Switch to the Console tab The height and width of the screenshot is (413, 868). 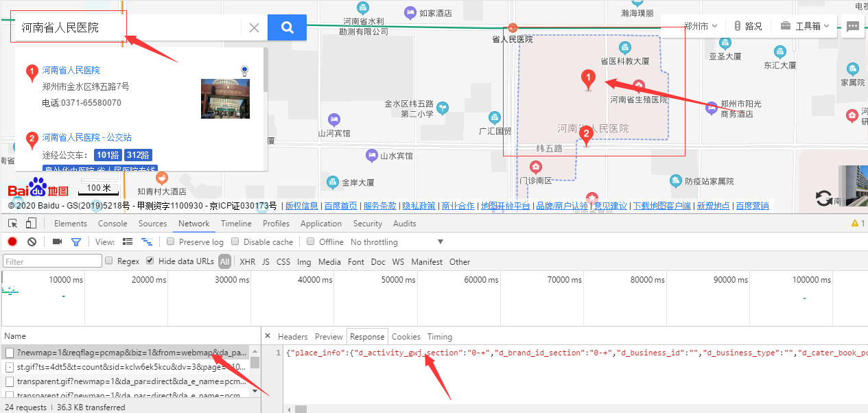(113, 224)
